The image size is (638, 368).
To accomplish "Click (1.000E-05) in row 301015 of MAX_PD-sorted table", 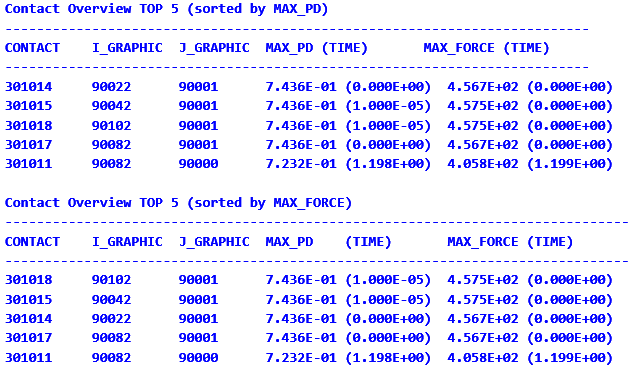I will (x=388, y=106).
